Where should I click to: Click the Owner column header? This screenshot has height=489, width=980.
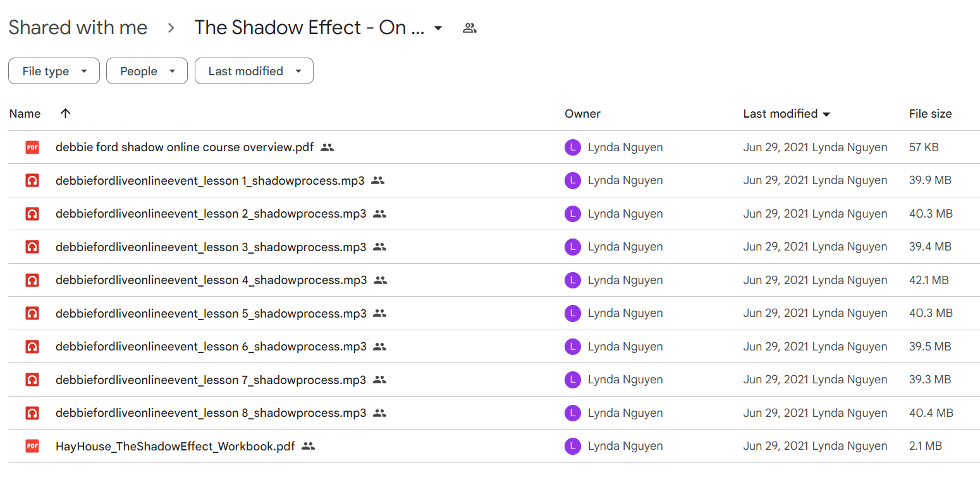point(582,114)
